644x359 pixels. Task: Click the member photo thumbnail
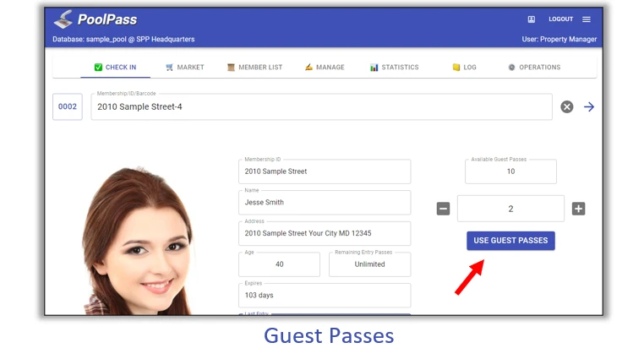(139, 245)
